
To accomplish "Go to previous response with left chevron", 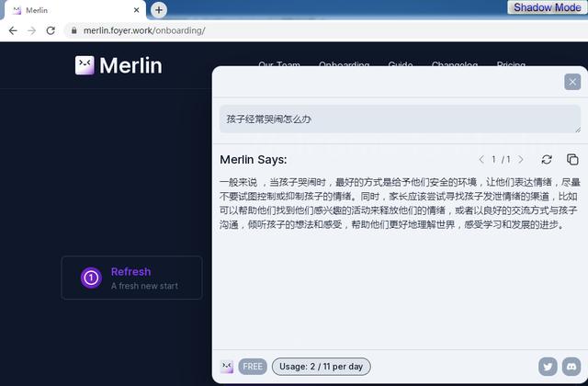I will (481, 159).
